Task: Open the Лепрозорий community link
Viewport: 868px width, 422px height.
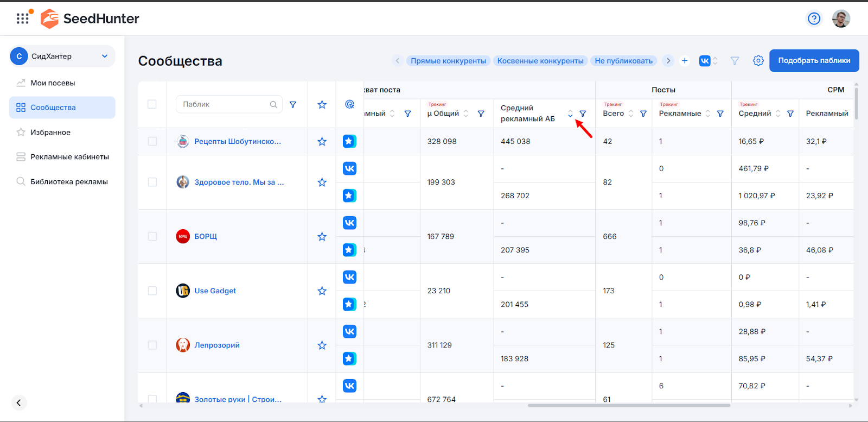Action: 217,345
